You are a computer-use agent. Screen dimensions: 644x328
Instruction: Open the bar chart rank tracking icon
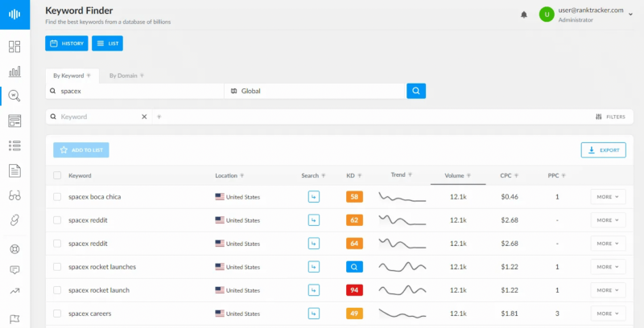point(14,72)
